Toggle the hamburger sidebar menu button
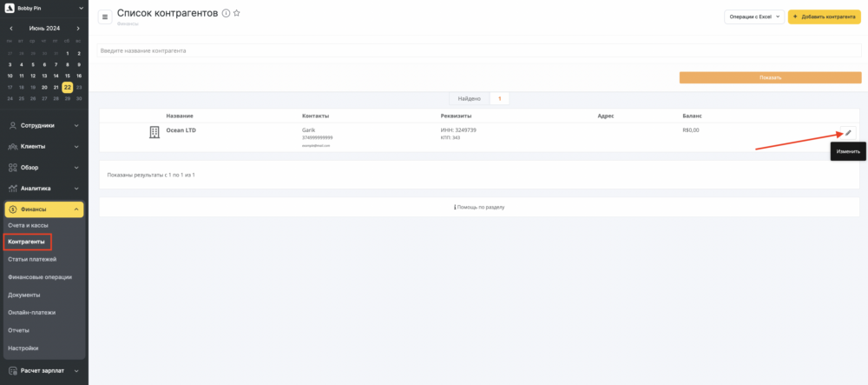868x385 pixels. pos(105,17)
